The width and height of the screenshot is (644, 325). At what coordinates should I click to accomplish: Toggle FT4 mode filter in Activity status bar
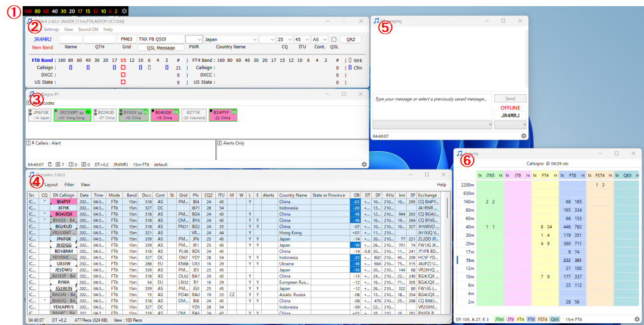[x=520, y=319]
